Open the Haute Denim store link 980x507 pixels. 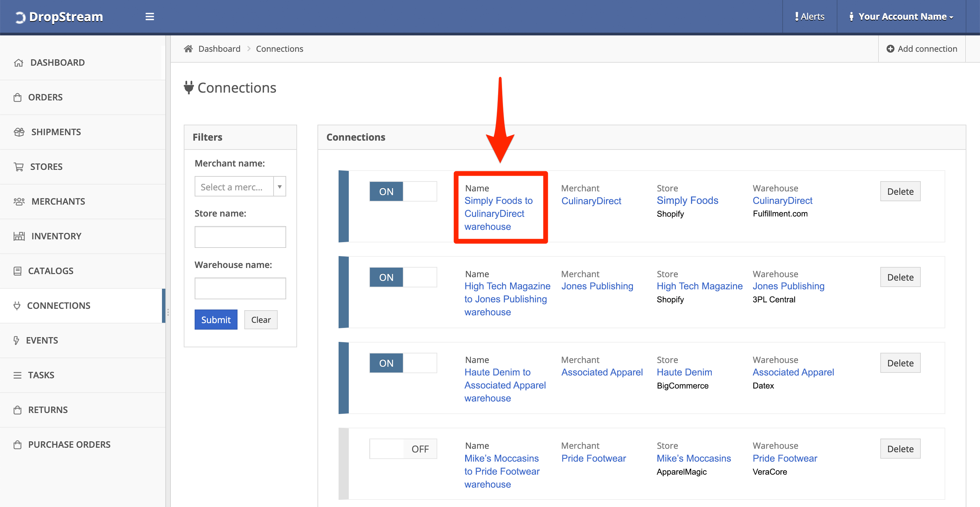[684, 372]
